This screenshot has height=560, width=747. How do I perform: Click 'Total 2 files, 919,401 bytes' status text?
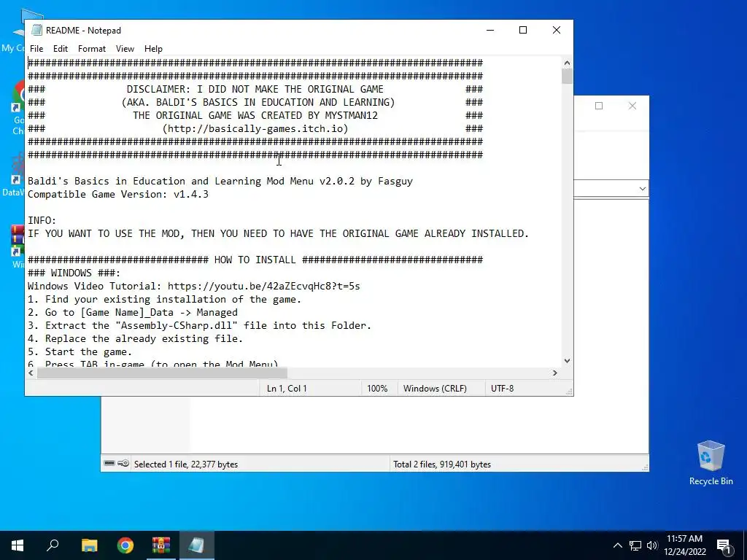point(442,464)
